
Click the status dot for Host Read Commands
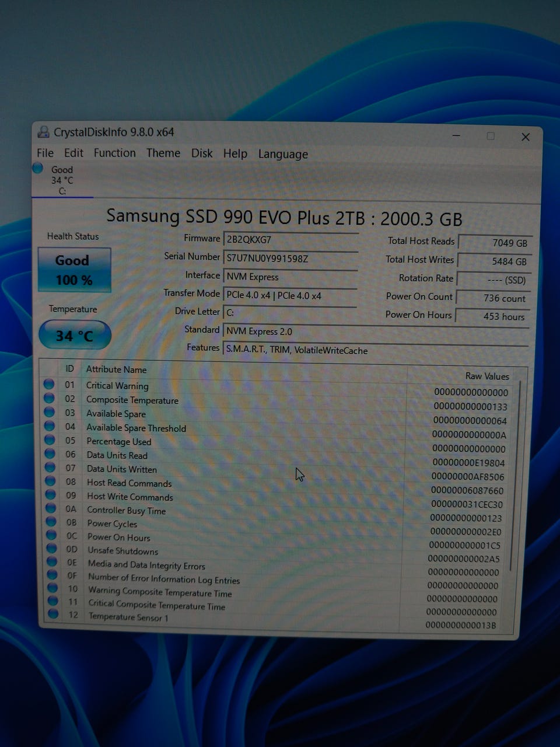point(51,481)
